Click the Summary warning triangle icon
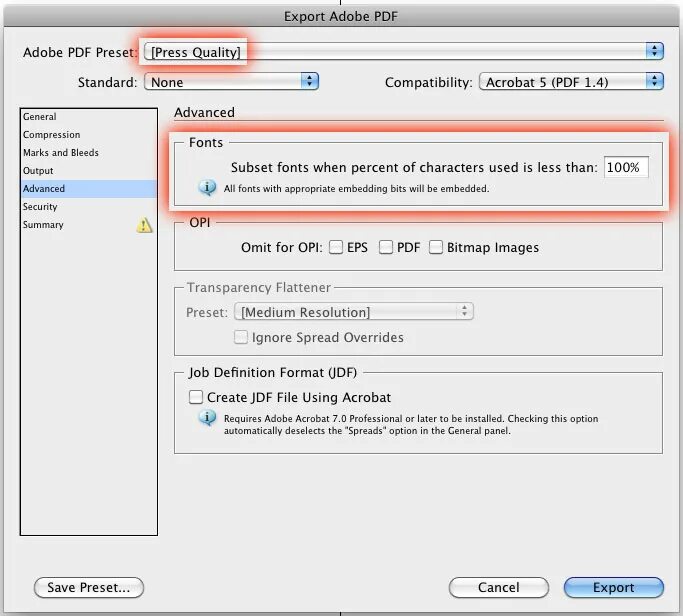Viewport: 683px width, 616px height. point(144,225)
